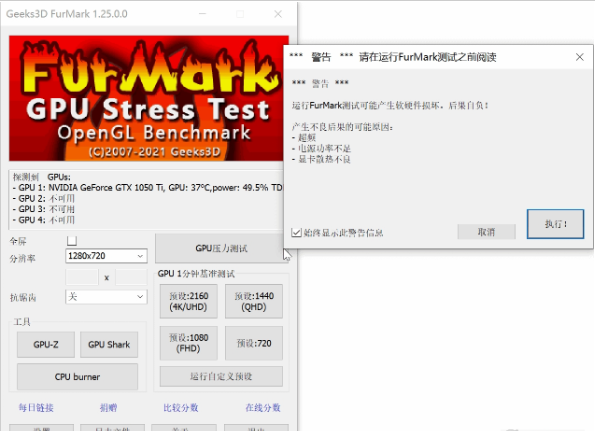Run preset 720 benchmark
The width and height of the screenshot is (595, 431).
pyautogui.click(x=254, y=343)
